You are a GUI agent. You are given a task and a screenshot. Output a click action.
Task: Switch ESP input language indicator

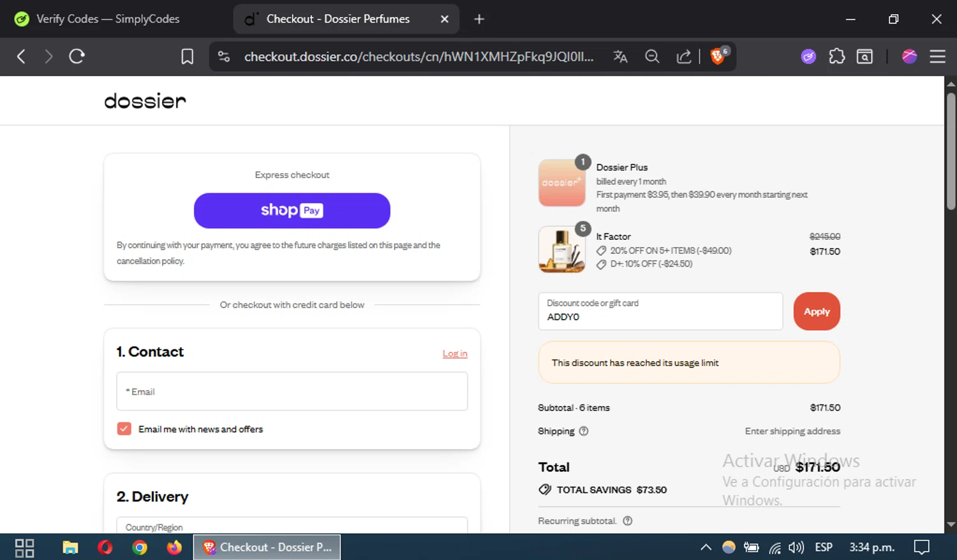pos(824,547)
